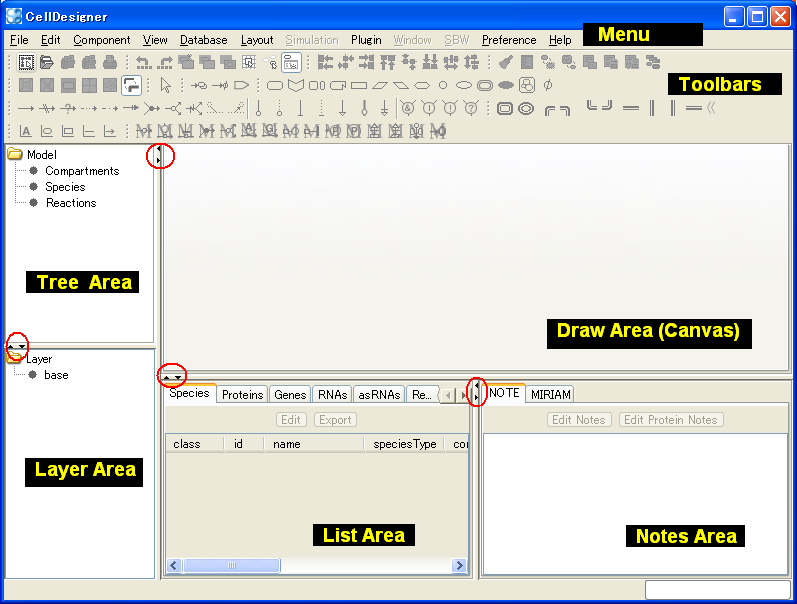
Task: Click the speciesType column header
Action: point(405,444)
